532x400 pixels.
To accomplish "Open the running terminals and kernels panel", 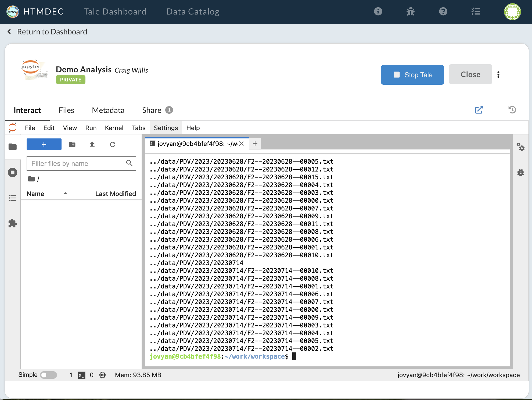I will tap(12, 172).
